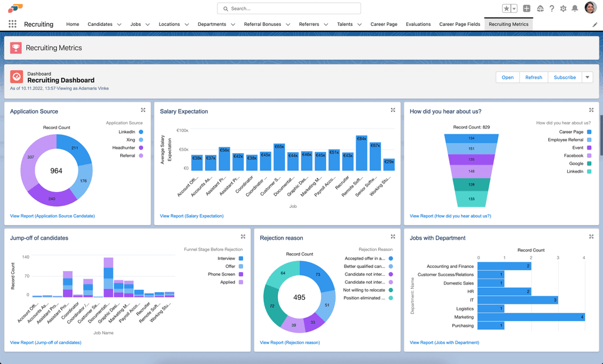Click the 495 total in Rejection reason donut

[x=299, y=297]
